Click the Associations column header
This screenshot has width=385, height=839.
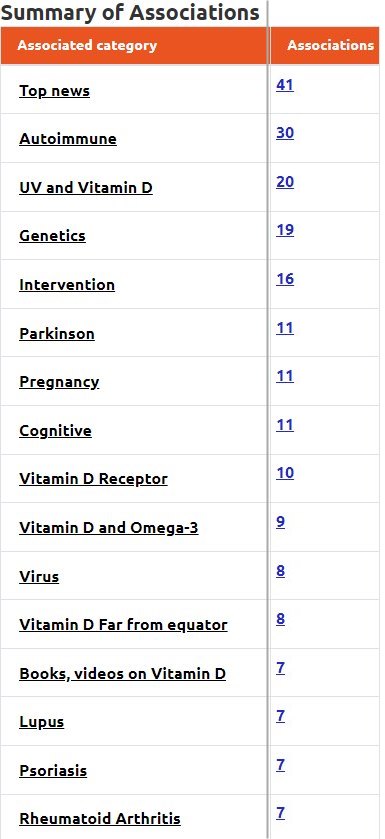330,45
